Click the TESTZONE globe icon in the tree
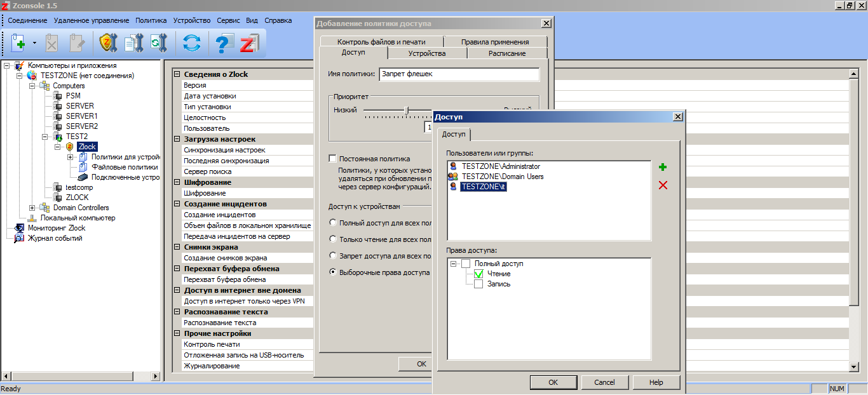 [x=32, y=76]
